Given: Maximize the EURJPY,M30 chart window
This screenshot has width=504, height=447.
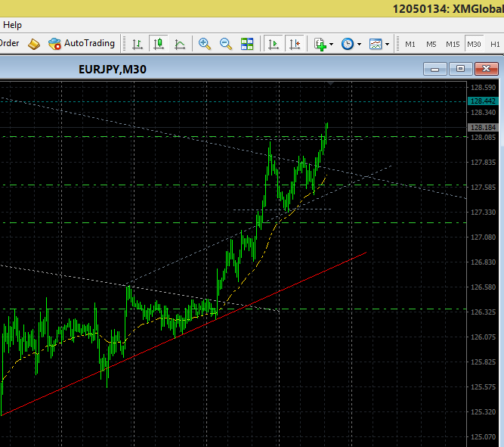Looking at the screenshot, I should pyautogui.click(x=460, y=69).
